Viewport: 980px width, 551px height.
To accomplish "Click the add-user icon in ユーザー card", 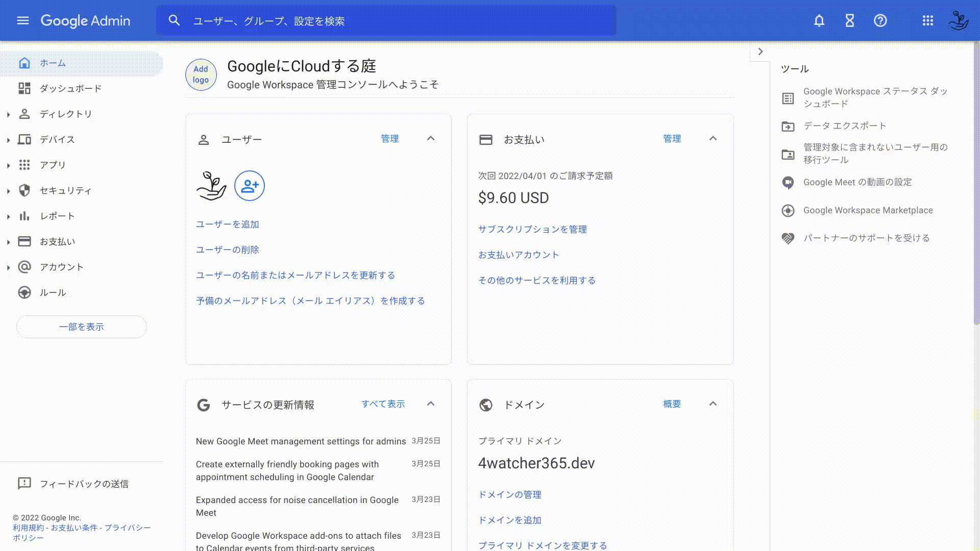I will click(x=249, y=186).
